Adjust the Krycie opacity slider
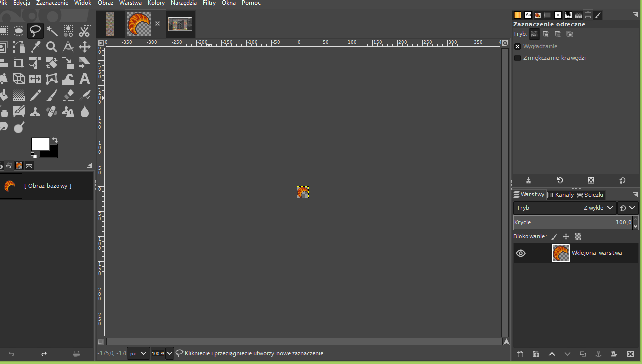The image size is (642, 364). click(572, 222)
